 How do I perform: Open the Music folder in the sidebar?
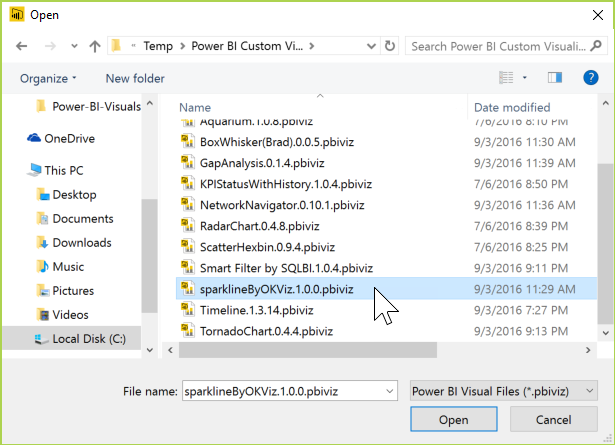pyautogui.click(x=60, y=267)
